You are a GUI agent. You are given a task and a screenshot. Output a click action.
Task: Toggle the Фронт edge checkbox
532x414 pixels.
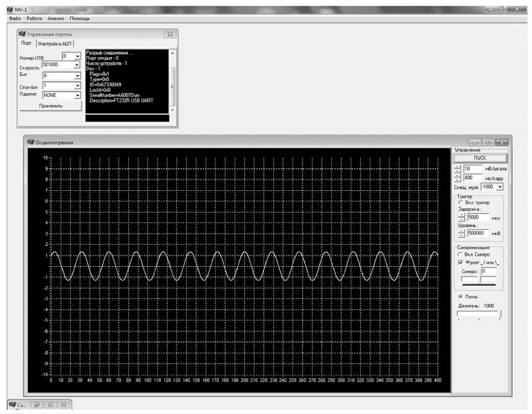pyautogui.click(x=460, y=262)
